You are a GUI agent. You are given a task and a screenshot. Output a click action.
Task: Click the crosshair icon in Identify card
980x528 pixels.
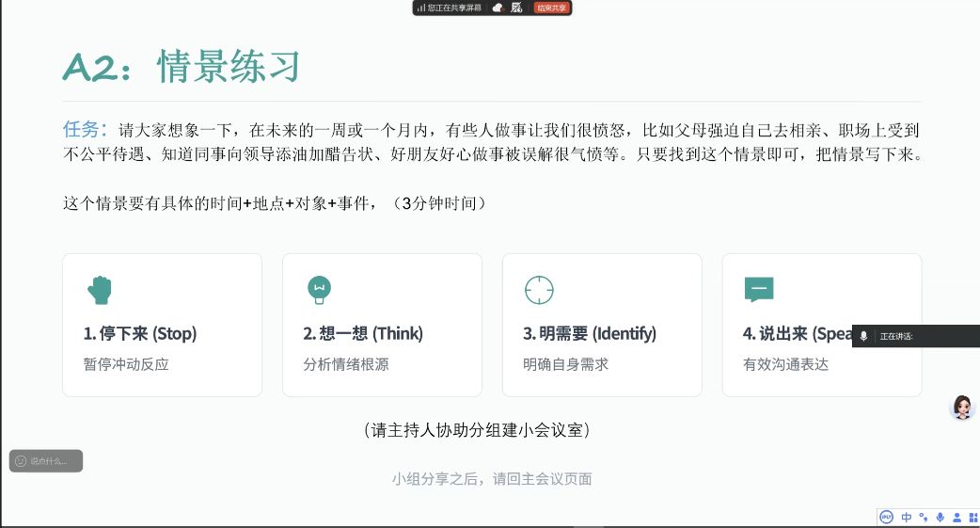539,289
